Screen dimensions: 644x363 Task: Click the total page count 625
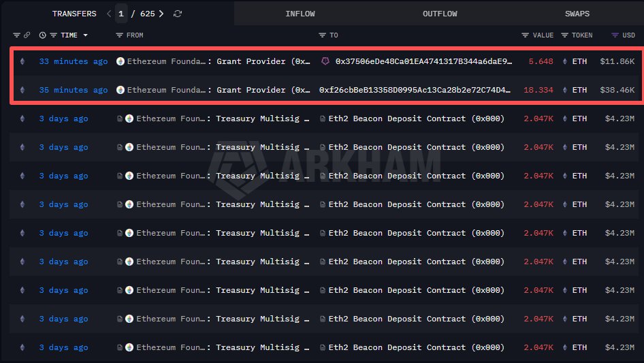(148, 14)
